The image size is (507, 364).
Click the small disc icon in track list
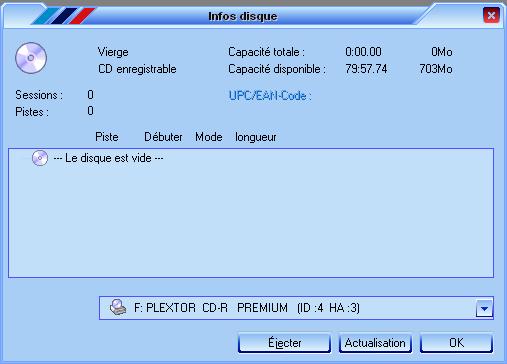[40, 158]
